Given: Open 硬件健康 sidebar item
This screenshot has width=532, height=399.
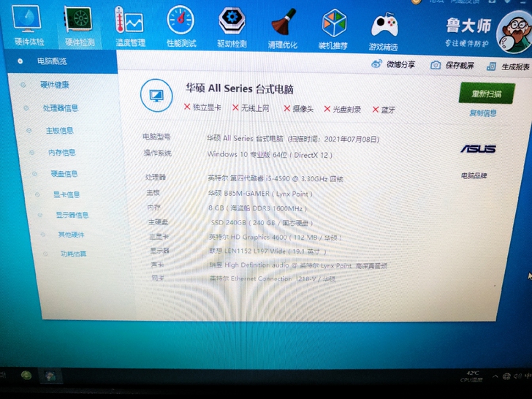Looking at the screenshot, I should [54, 85].
